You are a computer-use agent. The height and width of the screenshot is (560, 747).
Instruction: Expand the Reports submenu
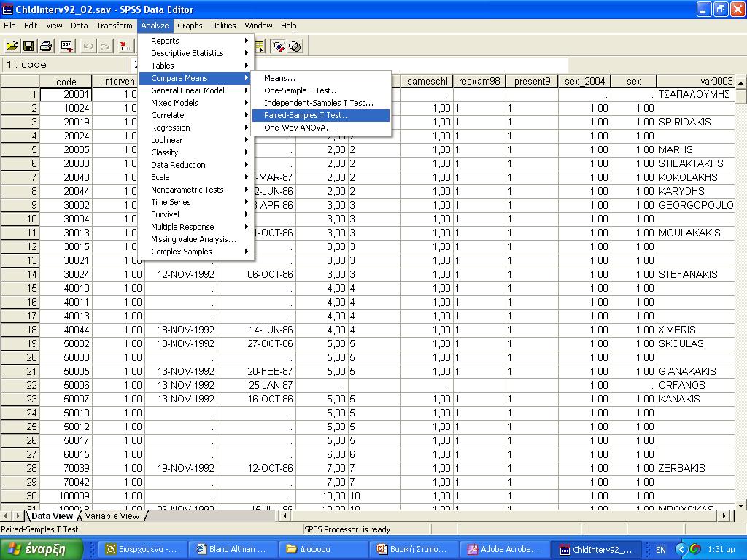pos(196,41)
